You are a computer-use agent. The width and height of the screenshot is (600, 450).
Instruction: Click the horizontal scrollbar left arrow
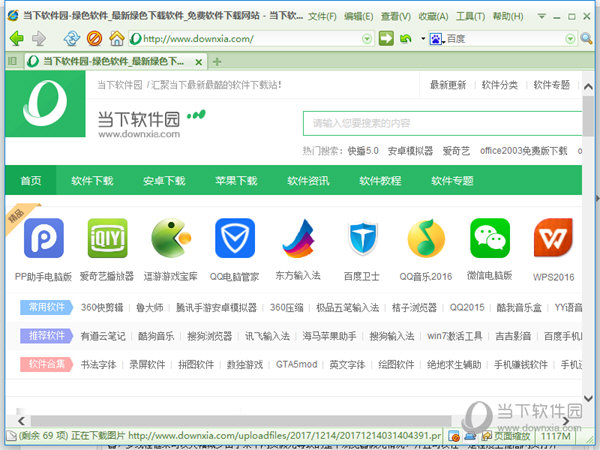21,421
